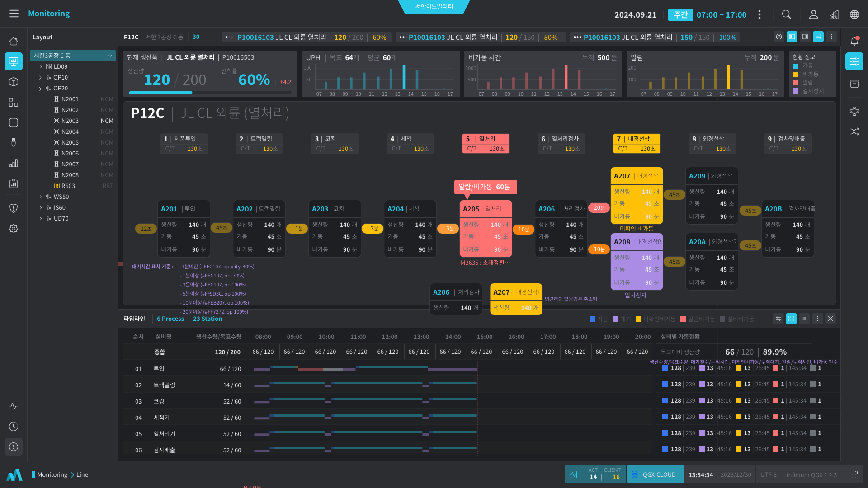Open the notifications bell
Image resolution: width=868 pixels, height=488 pixels.
(854, 41)
